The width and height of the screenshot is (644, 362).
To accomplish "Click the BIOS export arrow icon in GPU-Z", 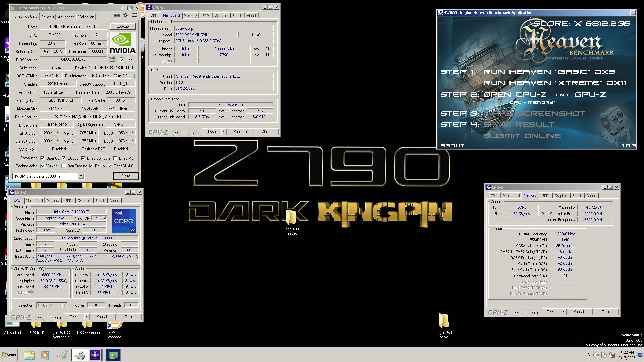I will [x=112, y=59].
